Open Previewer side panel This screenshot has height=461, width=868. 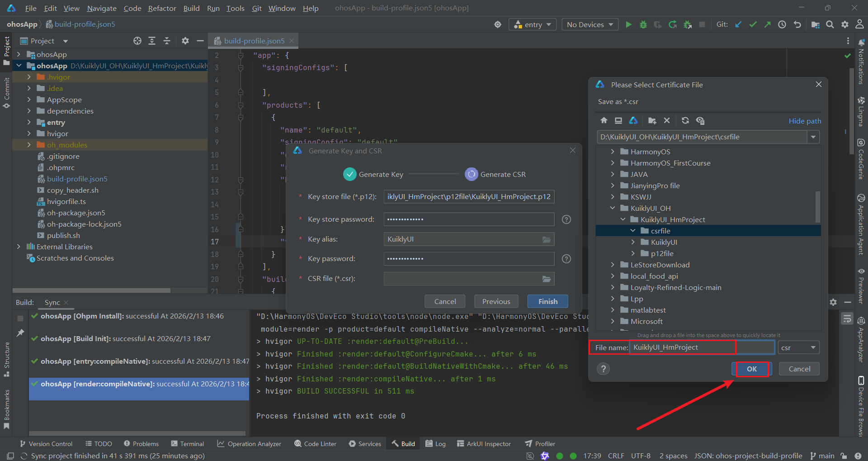(x=861, y=286)
